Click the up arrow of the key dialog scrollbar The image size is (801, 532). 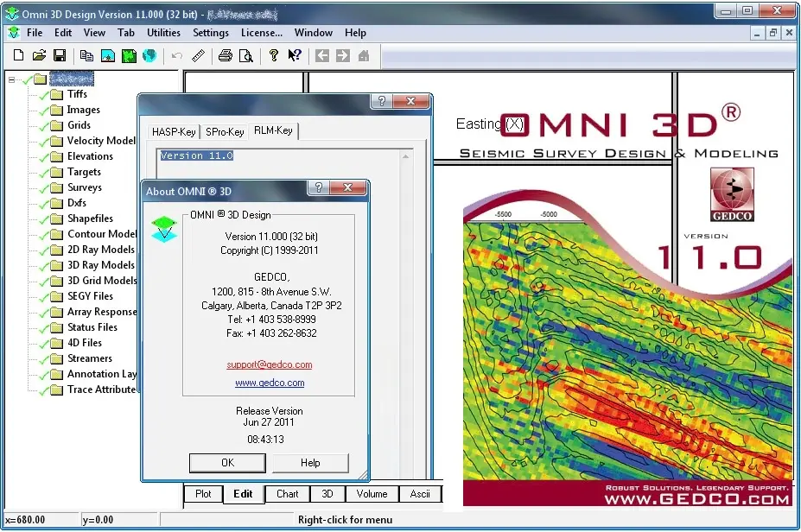point(405,156)
